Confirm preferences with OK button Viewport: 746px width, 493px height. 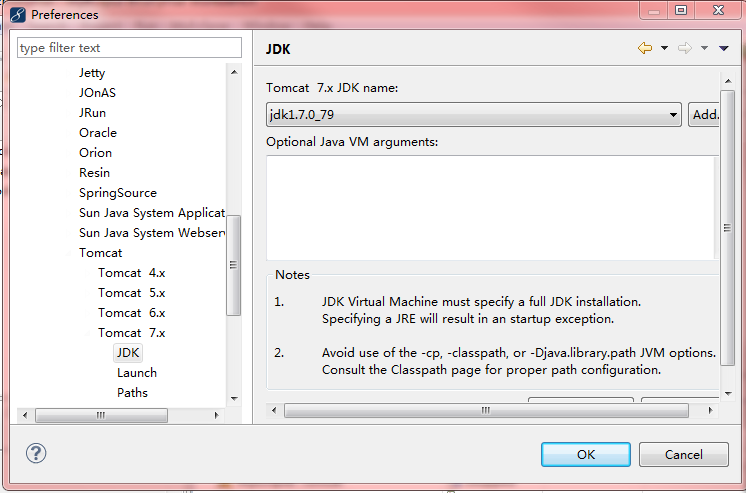586,454
